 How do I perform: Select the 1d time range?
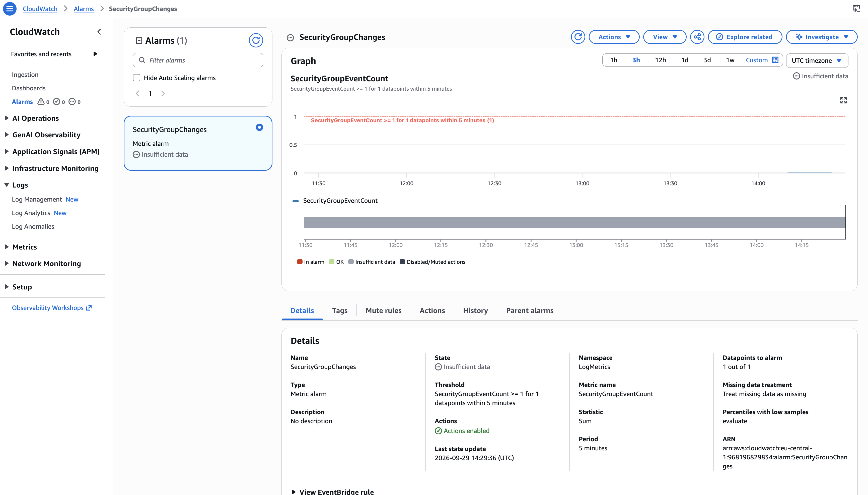685,60
